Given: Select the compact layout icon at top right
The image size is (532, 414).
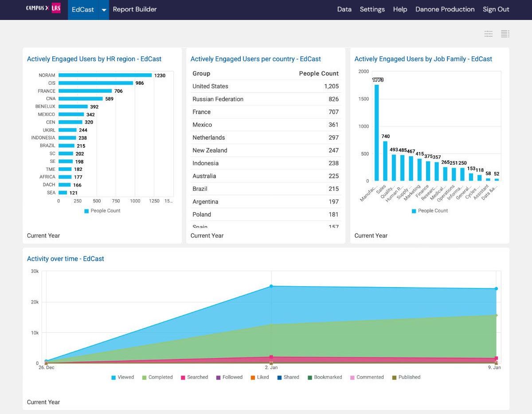Looking at the screenshot, I should pos(488,34).
